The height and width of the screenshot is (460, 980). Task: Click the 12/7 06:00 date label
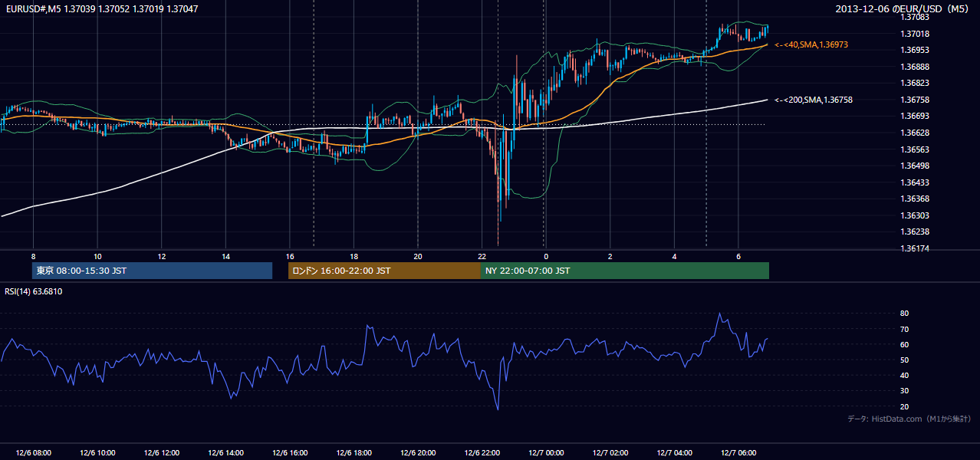738,453
